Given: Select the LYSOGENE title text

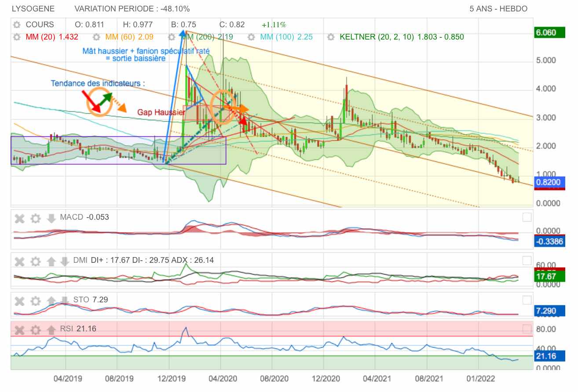Looking at the screenshot, I should [x=33, y=9].
